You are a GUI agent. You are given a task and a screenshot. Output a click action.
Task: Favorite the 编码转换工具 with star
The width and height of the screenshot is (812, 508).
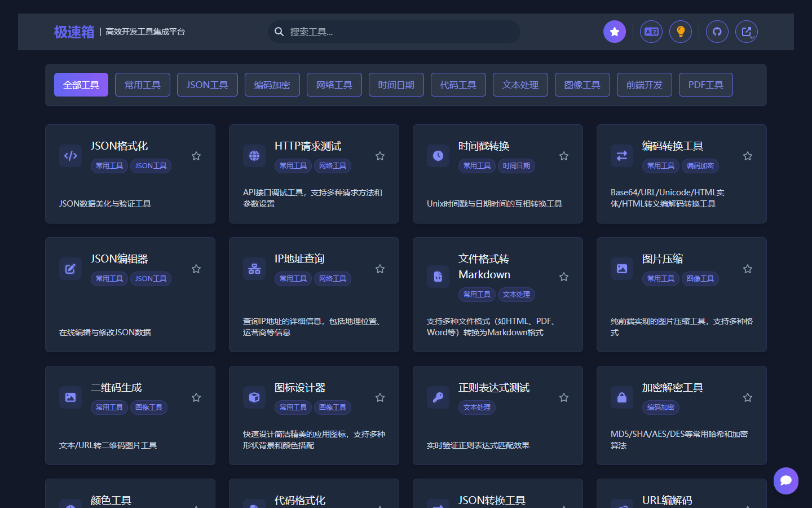748,156
